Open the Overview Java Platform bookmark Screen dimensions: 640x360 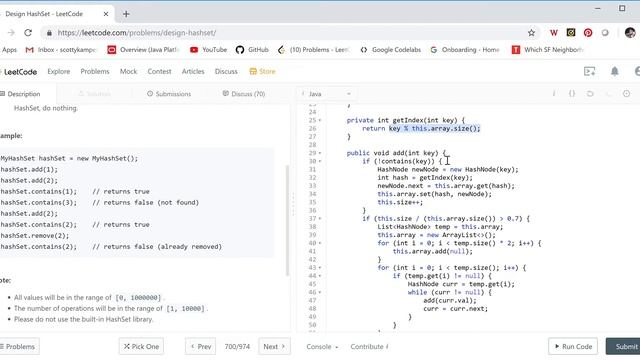(143, 50)
